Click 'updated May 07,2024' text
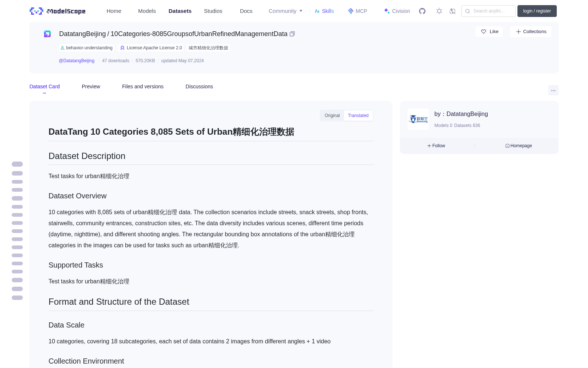This screenshot has height=368, width=588. [x=182, y=61]
